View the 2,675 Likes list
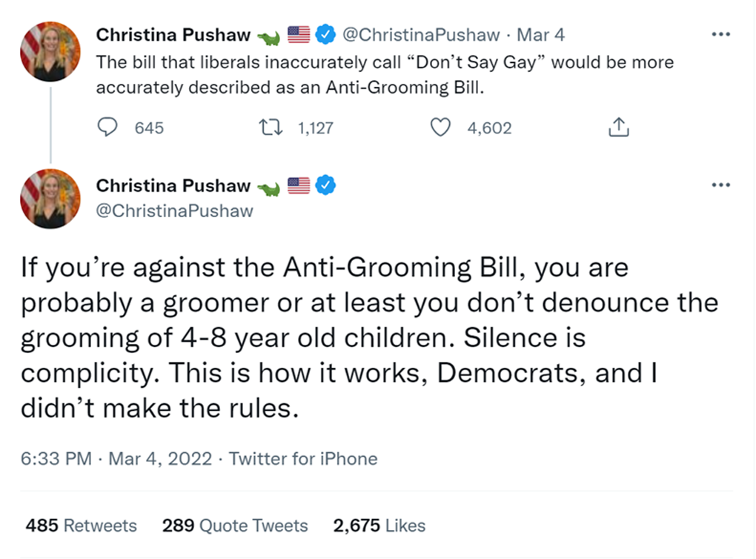This screenshot has width=756, height=559. (x=379, y=526)
